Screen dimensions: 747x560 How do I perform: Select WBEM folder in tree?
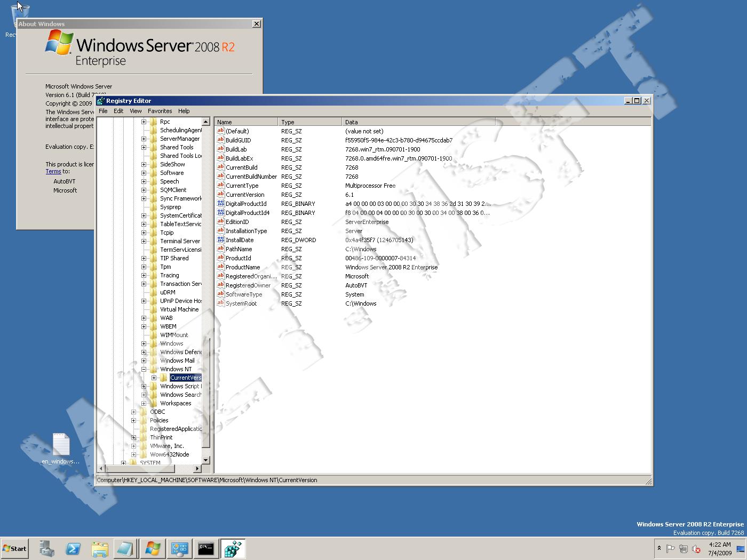pyautogui.click(x=168, y=326)
